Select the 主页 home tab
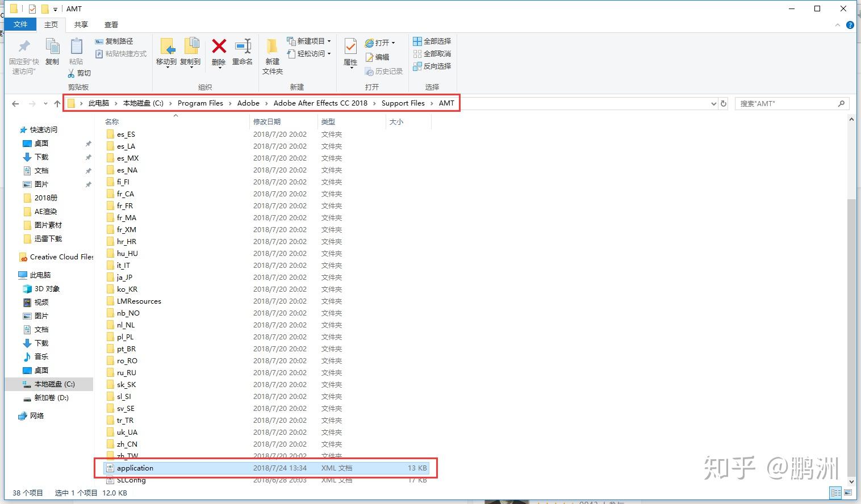The height and width of the screenshot is (504, 861). tap(51, 24)
